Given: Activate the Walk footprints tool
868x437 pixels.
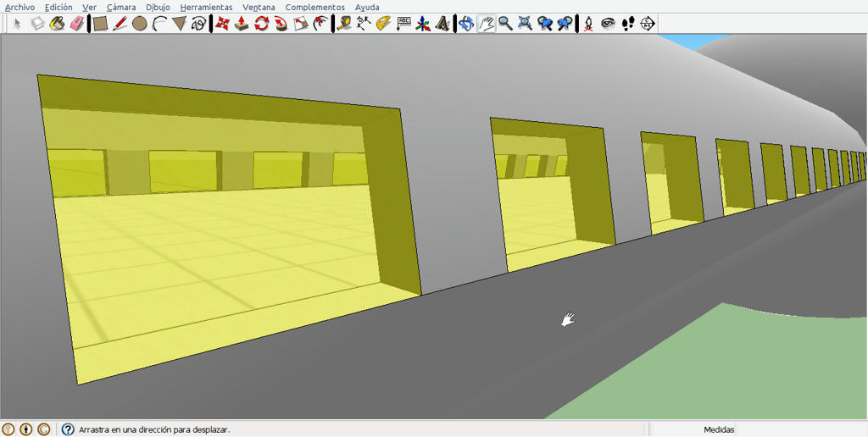Looking at the screenshot, I should 628,24.
